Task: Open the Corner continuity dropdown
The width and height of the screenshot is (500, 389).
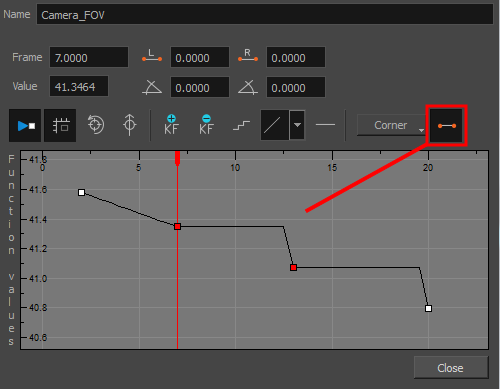Action: tap(392, 125)
